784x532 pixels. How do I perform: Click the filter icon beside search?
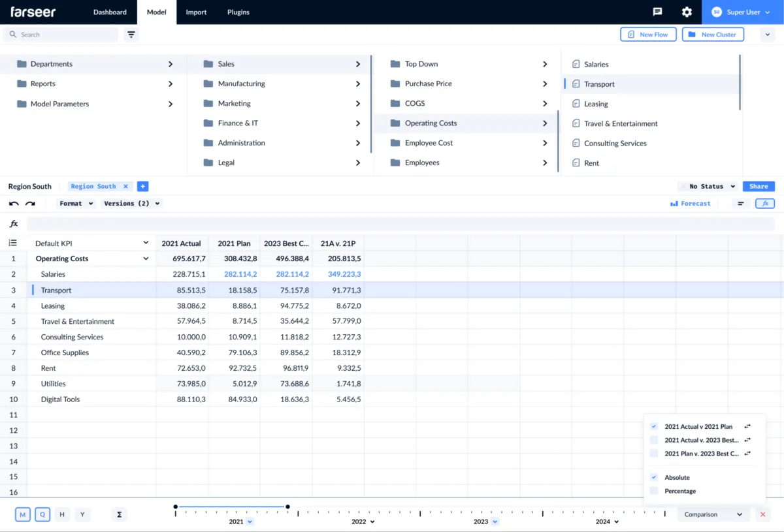131,35
